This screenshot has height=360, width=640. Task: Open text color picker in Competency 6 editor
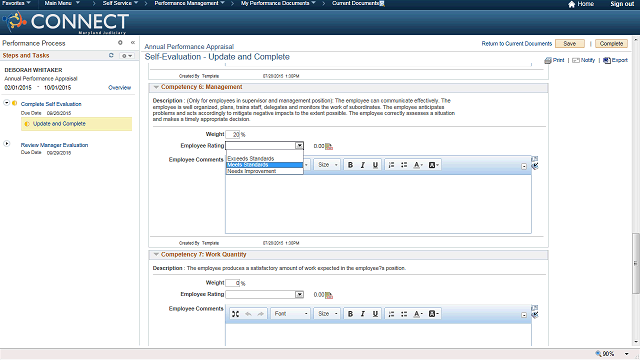pyautogui.click(x=418, y=165)
